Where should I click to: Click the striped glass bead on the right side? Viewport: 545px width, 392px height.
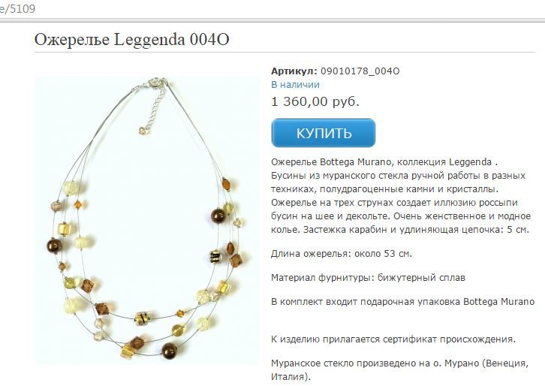(215, 257)
